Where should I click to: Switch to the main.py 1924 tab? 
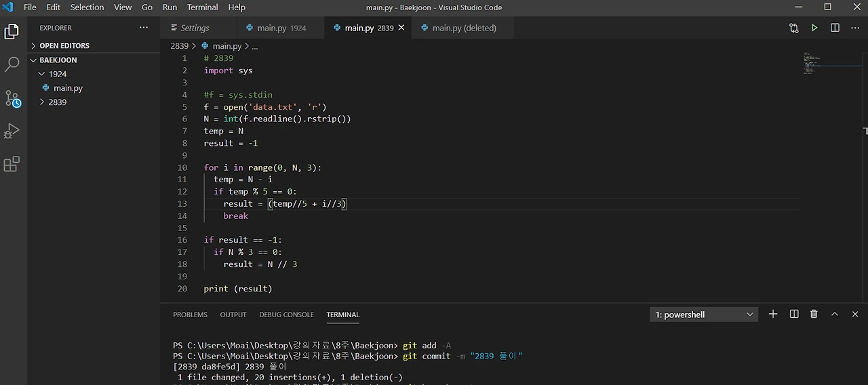pyautogui.click(x=281, y=28)
